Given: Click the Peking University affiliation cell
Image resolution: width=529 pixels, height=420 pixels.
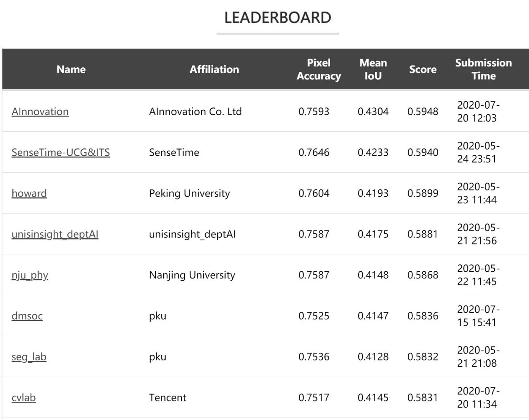Looking at the screenshot, I should (189, 193).
